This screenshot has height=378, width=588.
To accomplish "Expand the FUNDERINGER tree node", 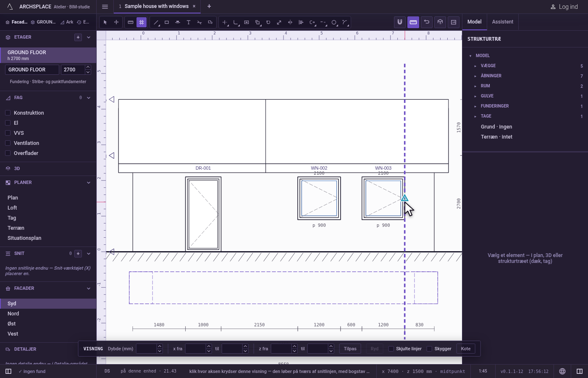I will (x=475, y=106).
